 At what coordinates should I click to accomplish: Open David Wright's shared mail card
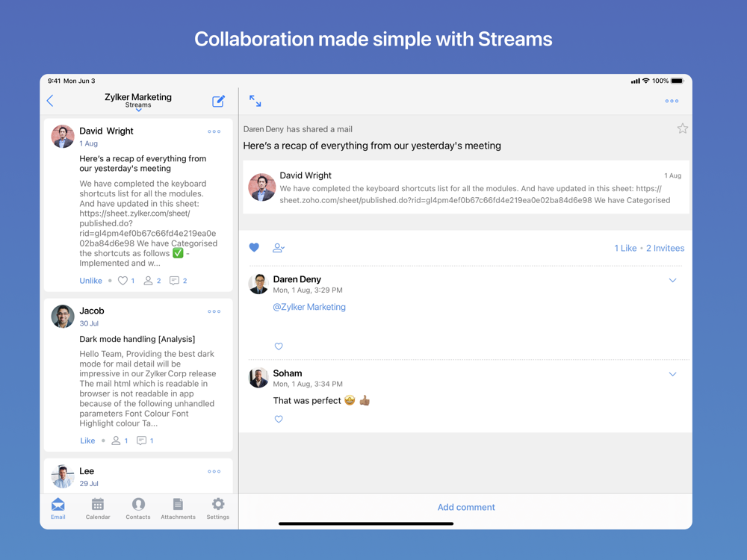pyautogui.click(x=466, y=187)
